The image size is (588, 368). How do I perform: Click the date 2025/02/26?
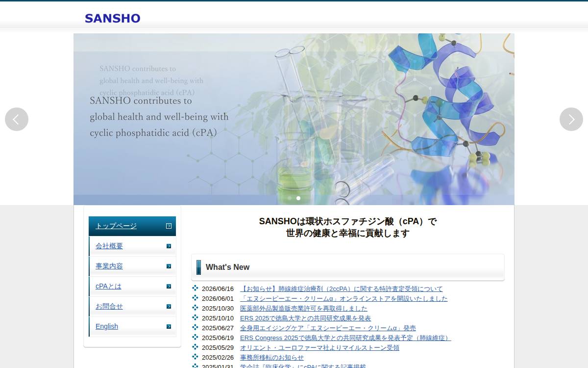[218, 358]
